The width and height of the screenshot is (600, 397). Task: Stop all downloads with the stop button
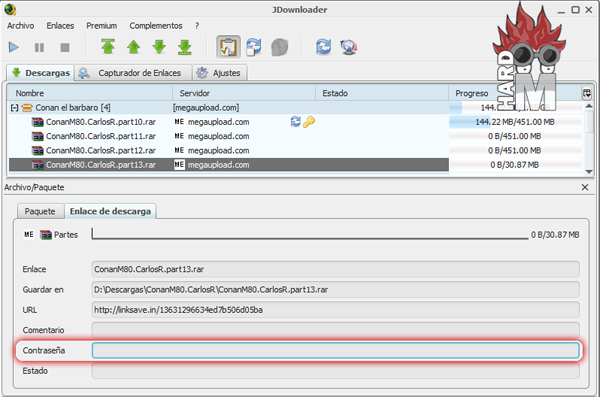point(65,47)
